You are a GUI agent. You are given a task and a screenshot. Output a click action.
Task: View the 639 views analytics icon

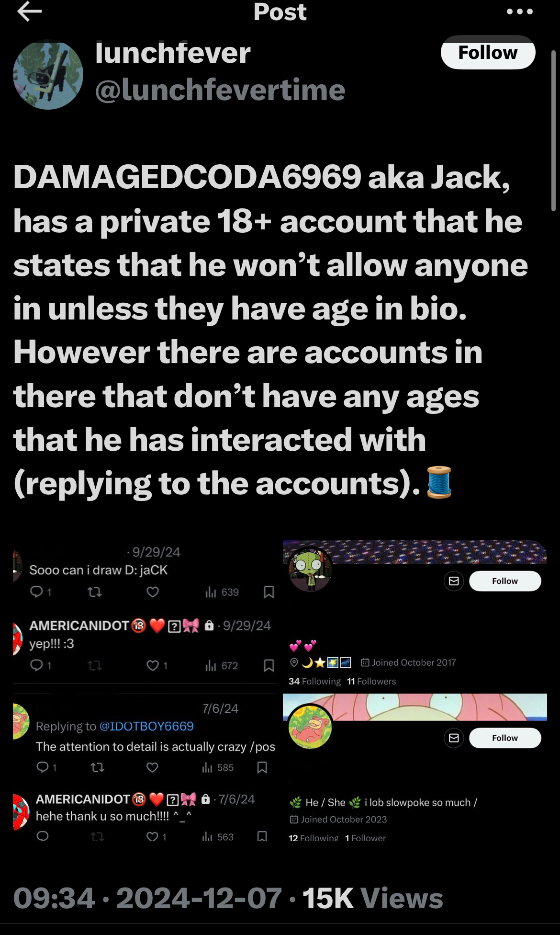point(211,592)
